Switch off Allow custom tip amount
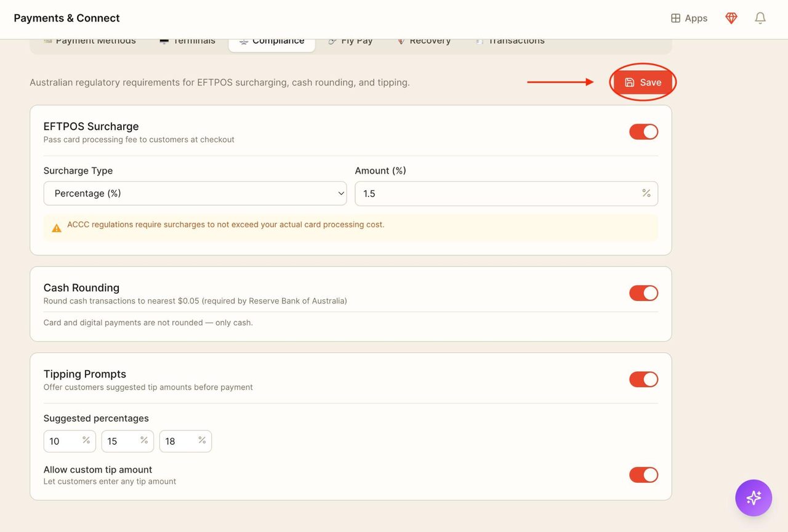The height and width of the screenshot is (532, 788). [643, 475]
